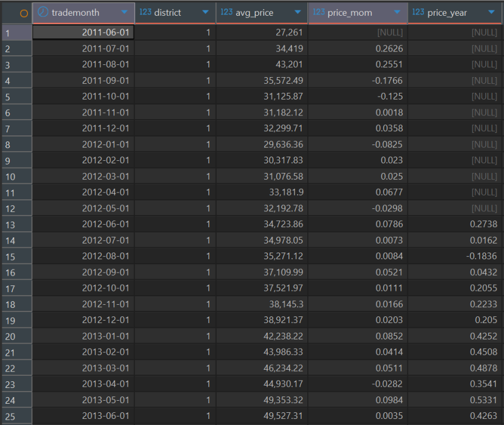Click price_mom cell -0.0825

358,144
